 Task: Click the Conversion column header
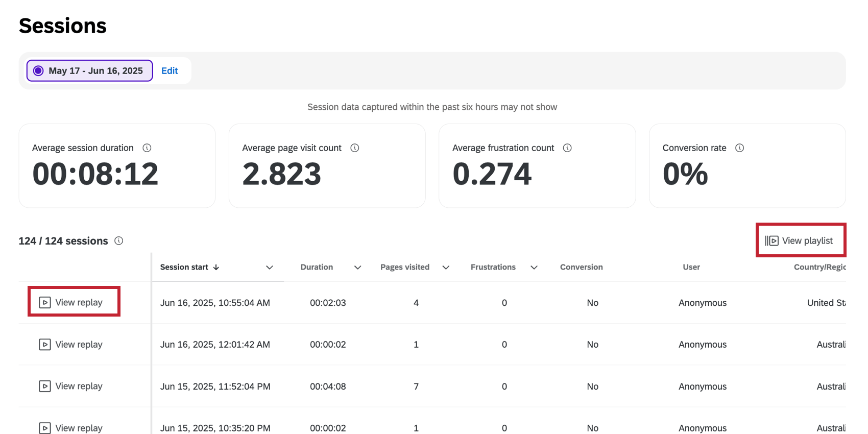click(581, 268)
